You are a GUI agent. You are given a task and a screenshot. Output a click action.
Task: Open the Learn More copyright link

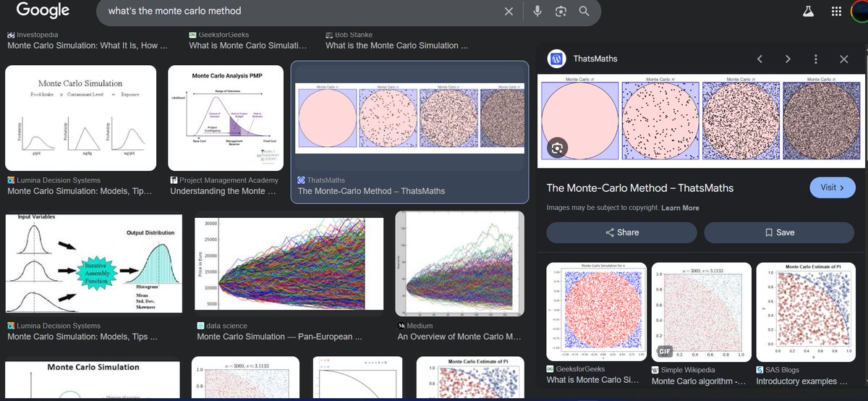point(680,208)
